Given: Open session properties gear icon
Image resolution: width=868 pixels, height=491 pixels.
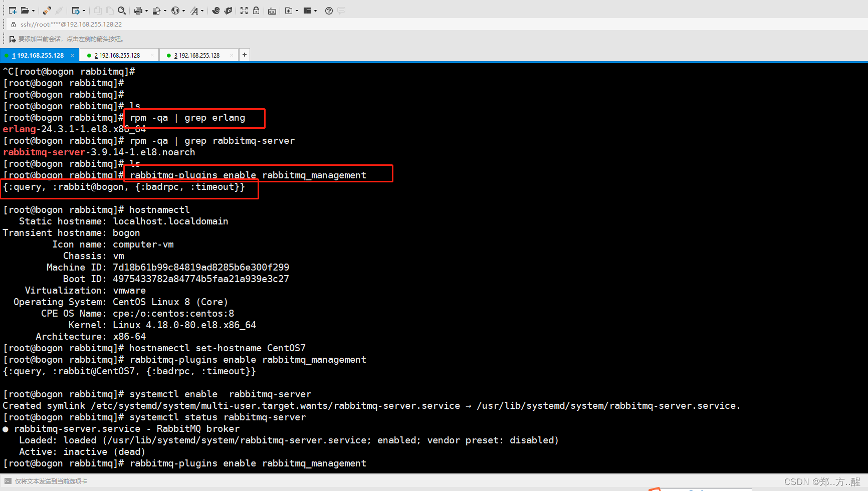Looking at the screenshot, I should point(76,11).
